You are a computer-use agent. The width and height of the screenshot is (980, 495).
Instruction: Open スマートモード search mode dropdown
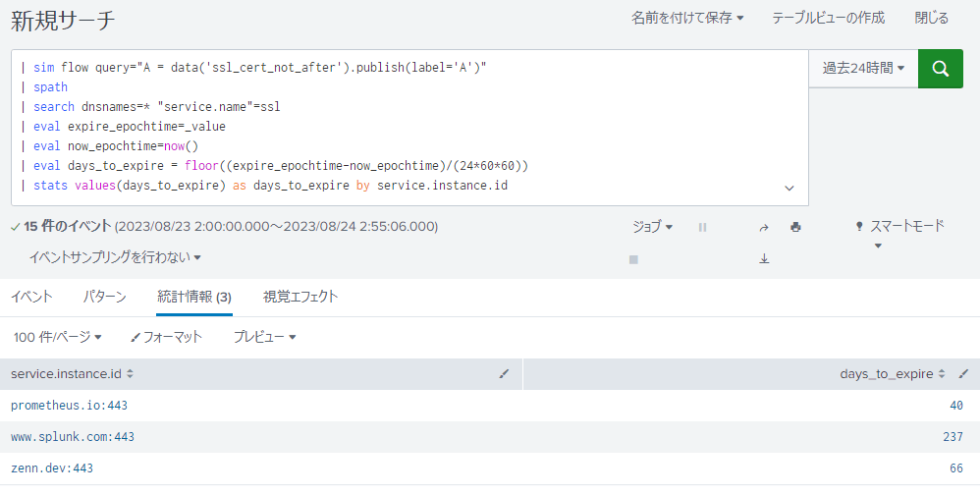tap(900, 233)
